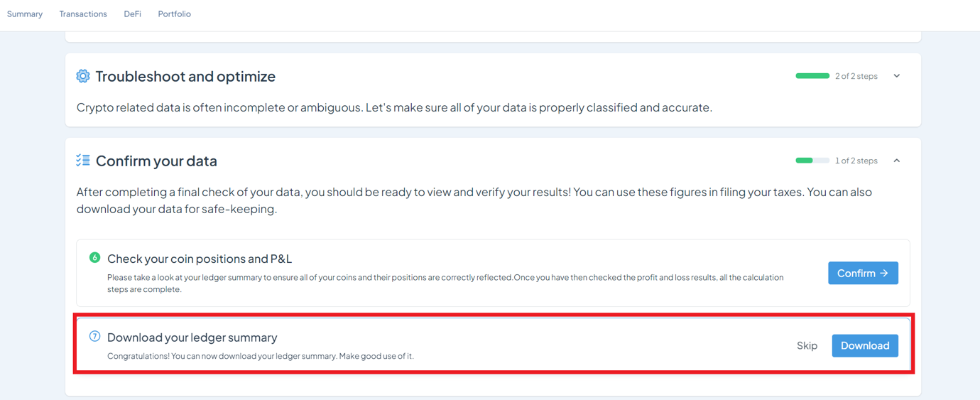
Task: Click the Confirm button
Action: (x=863, y=273)
